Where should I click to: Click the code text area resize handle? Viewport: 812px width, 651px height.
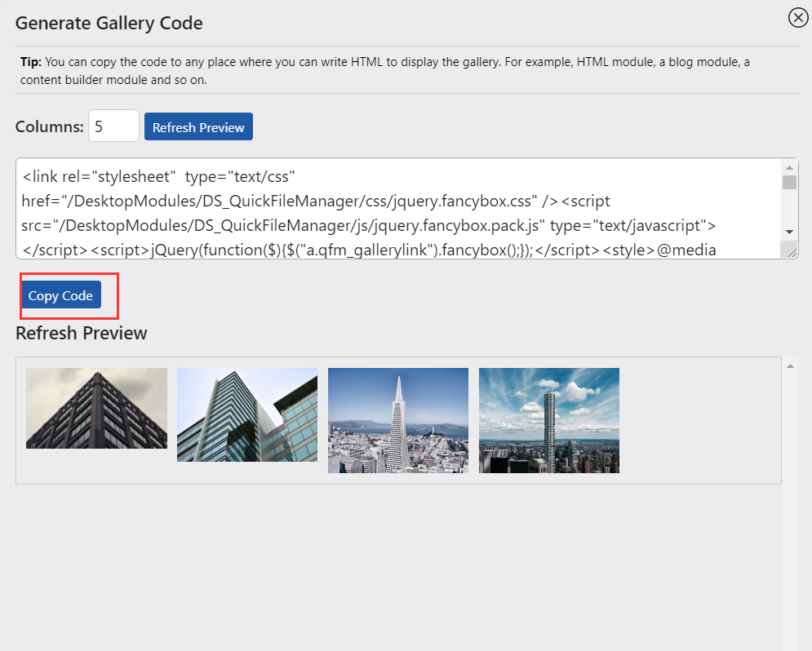[791, 252]
